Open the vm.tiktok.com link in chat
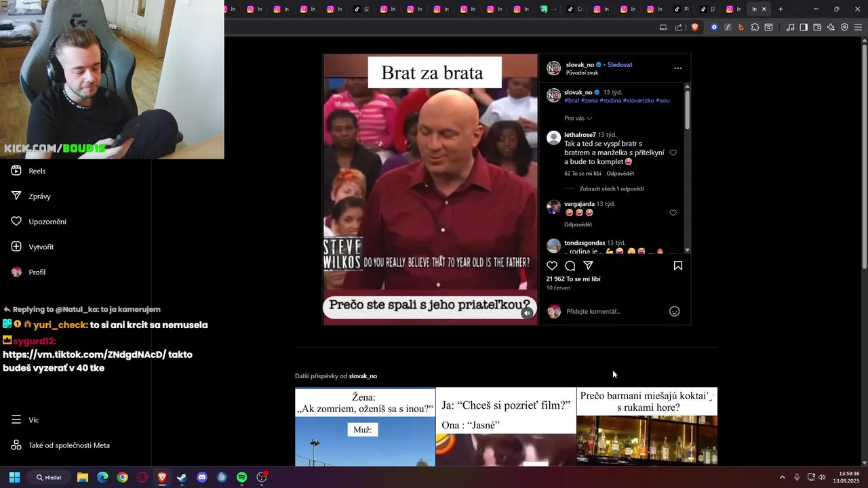The height and width of the screenshot is (488, 868). [85, 354]
